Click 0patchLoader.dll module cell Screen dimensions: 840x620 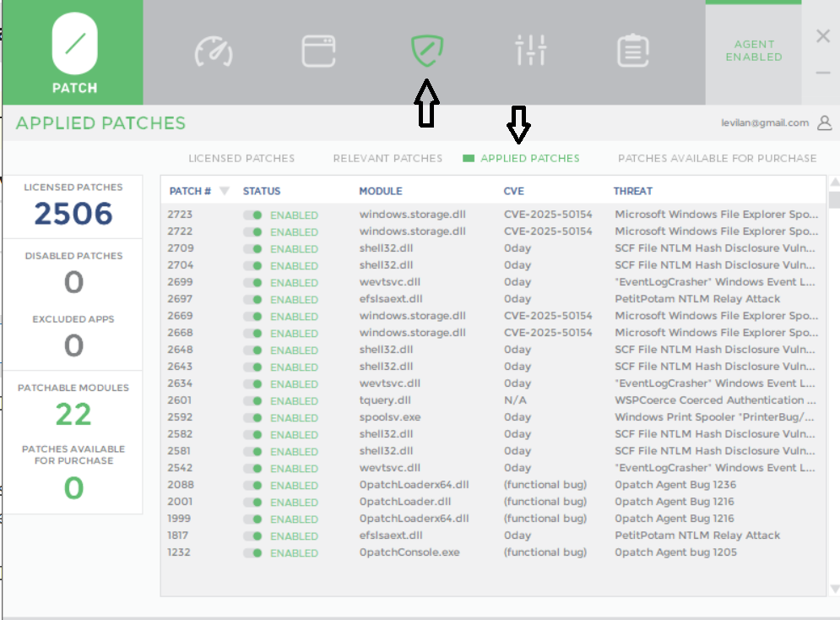tap(404, 502)
